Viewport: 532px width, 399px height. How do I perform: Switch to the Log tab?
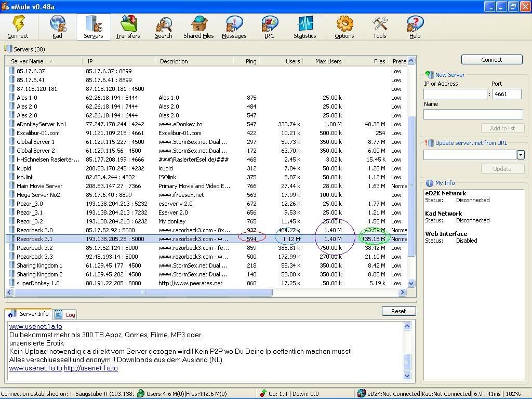click(x=65, y=314)
